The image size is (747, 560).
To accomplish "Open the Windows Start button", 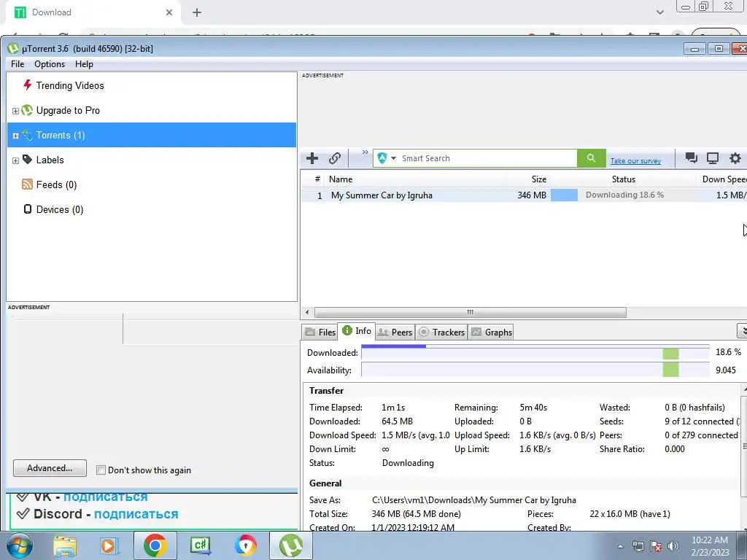I will coord(20,545).
